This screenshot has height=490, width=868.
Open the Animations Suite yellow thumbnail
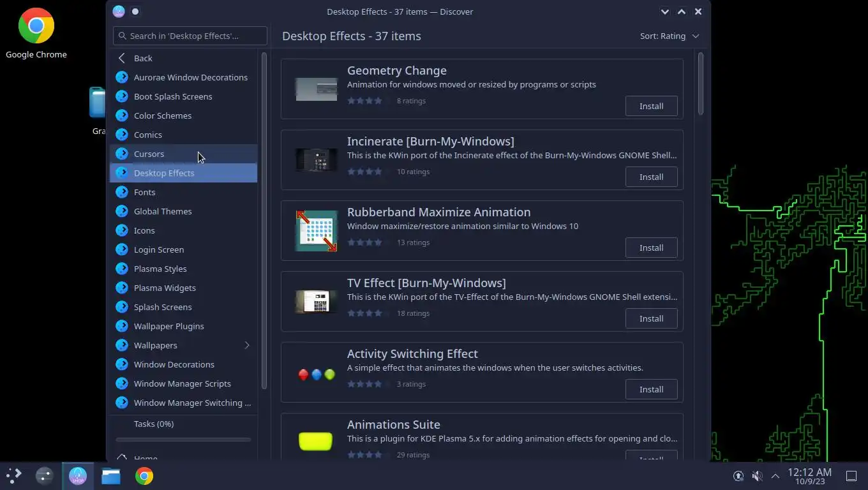(x=316, y=441)
